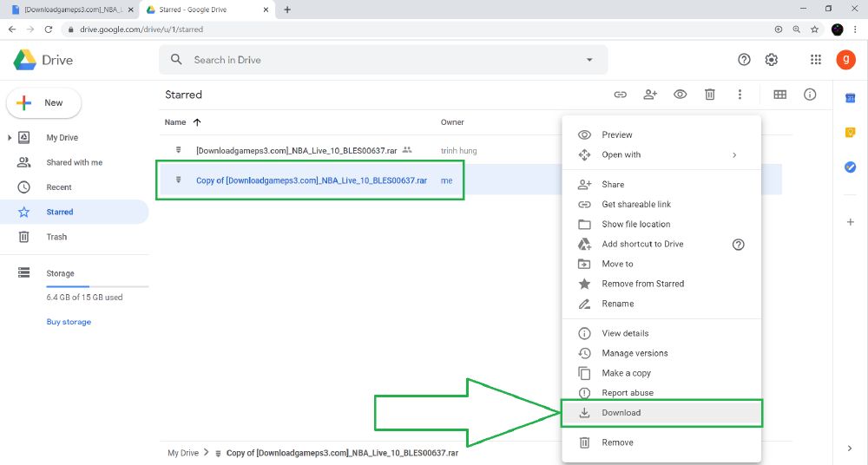Switch to grid layout view
The image size is (868, 465).
pos(780,95)
